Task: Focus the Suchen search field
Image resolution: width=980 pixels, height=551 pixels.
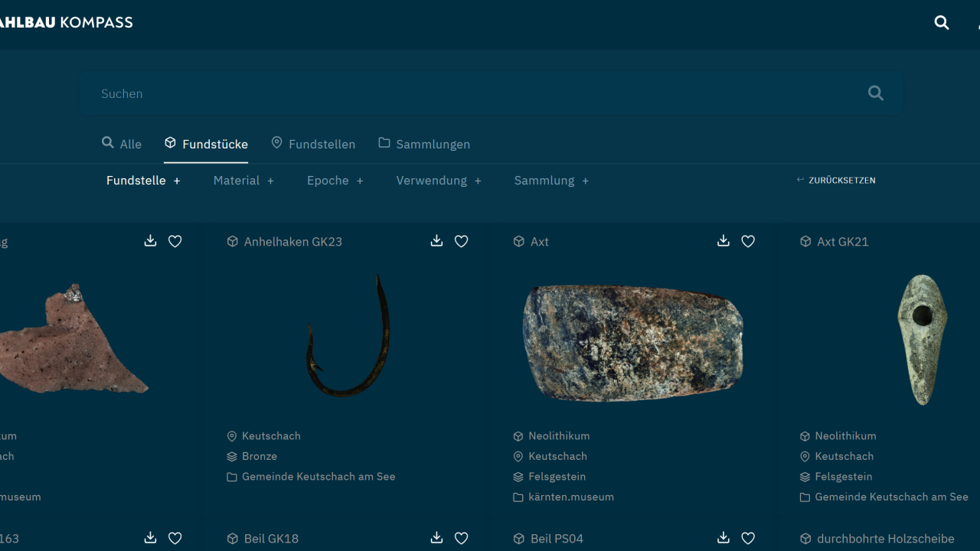Action: 491,93
